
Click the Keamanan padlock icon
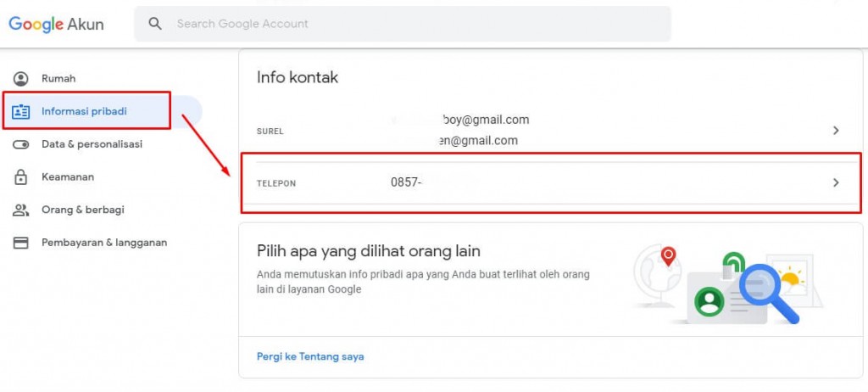pyautogui.click(x=21, y=176)
